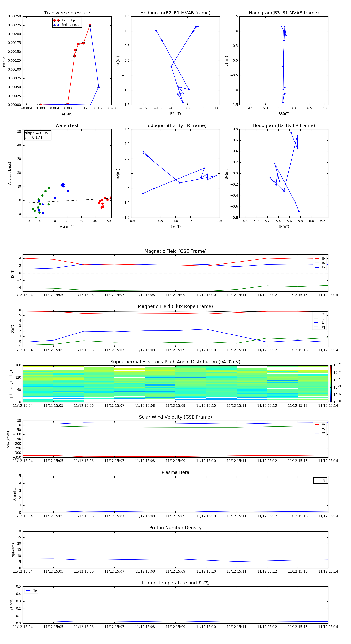Click the "Solar Wind Velocity (GSE Frame)" title
This screenshot has height=644, width=351.
coord(175,417)
